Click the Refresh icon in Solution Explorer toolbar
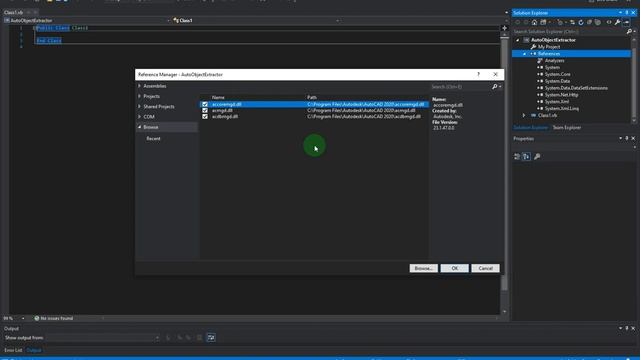This screenshot has width=640, height=360. tap(581, 22)
